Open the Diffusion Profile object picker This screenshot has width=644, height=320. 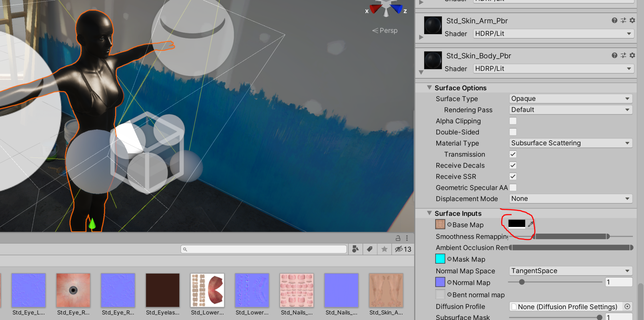coord(627,306)
